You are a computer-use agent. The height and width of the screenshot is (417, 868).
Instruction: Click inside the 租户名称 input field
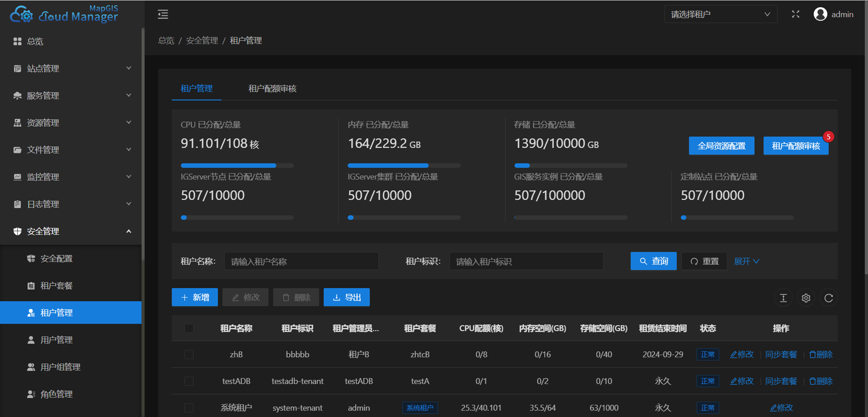[x=301, y=261]
